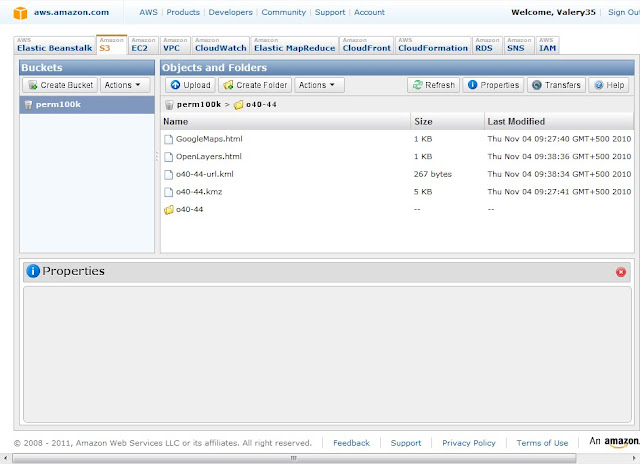This screenshot has height=464, width=640.
Task: Open the o40-44 folder name in list
Action: [x=189, y=209]
